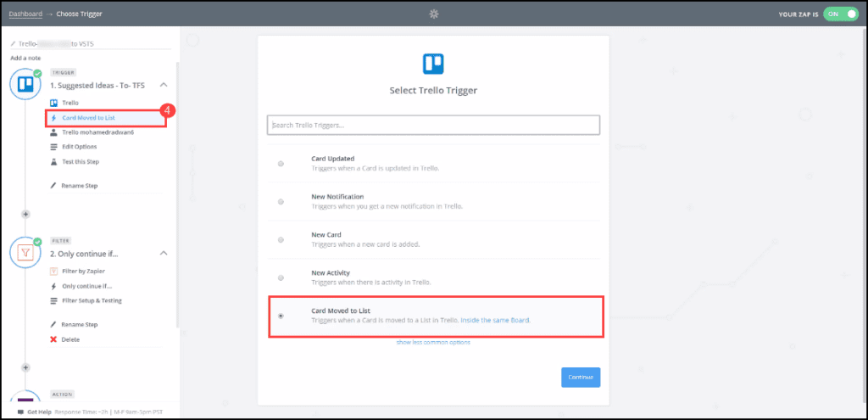Toggle the Your Zap Is ON switch
Screen dimensions: 868x420
840,14
